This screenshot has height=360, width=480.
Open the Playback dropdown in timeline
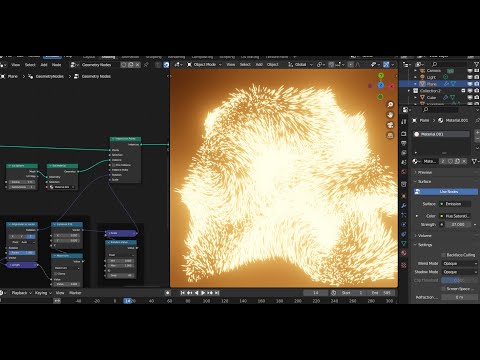click(x=21, y=293)
